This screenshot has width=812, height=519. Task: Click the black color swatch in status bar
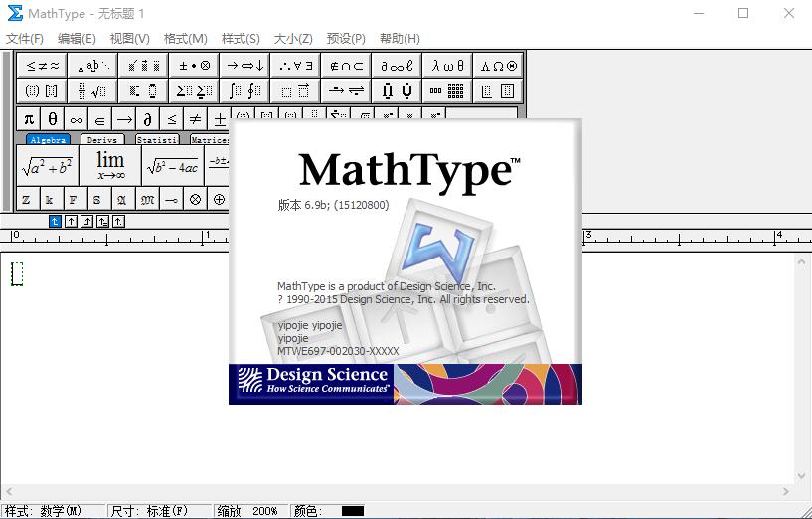coord(353,511)
